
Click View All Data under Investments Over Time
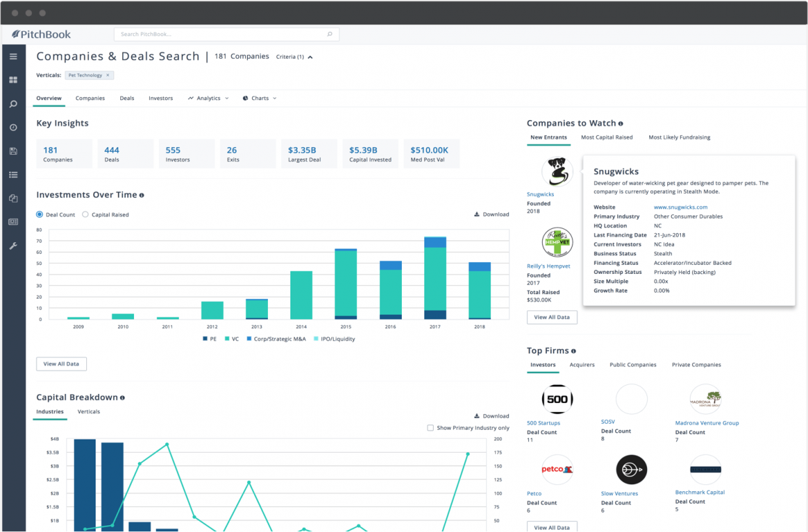point(61,364)
